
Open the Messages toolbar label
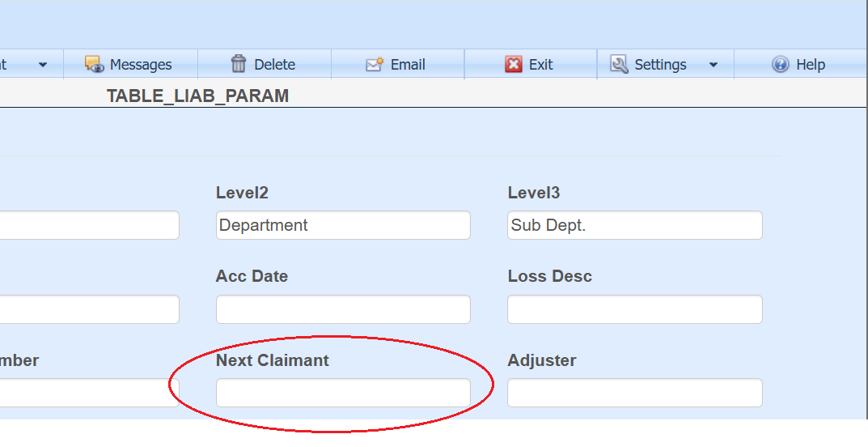point(141,65)
